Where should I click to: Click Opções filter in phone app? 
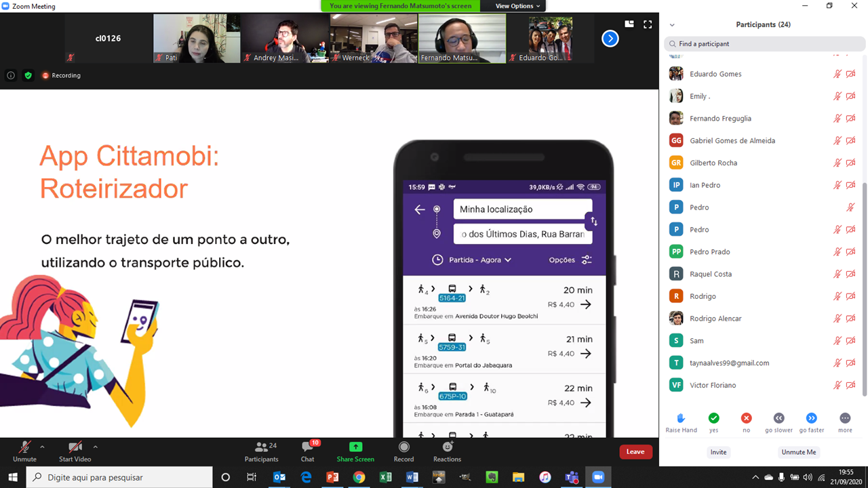[x=570, y=260]
